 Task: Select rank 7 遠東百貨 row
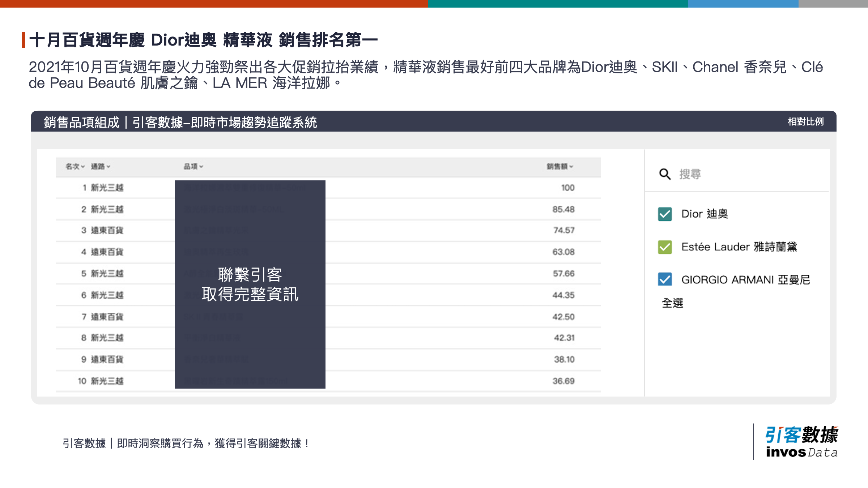pos(328,317)
